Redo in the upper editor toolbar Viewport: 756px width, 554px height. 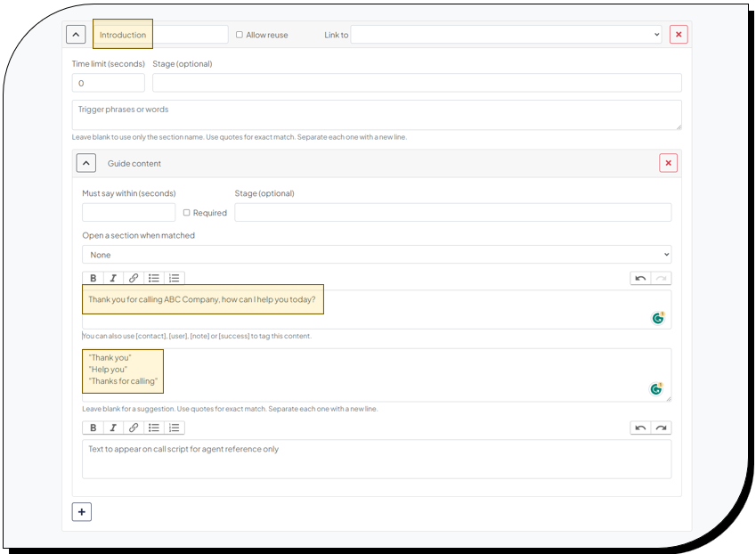point(661,278)
